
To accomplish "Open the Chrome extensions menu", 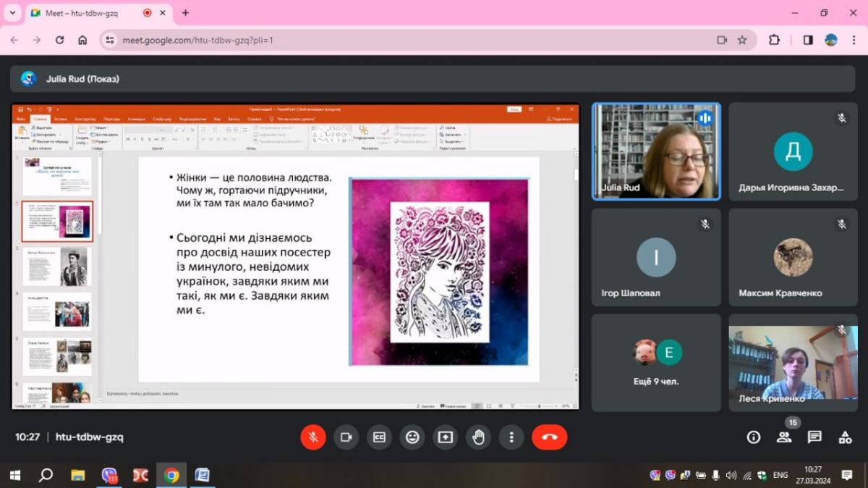I will [774, 41].
